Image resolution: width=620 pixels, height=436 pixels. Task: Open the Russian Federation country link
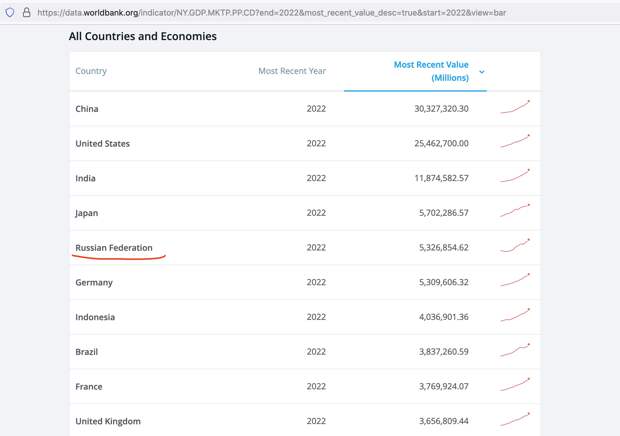tap(114, 248)
